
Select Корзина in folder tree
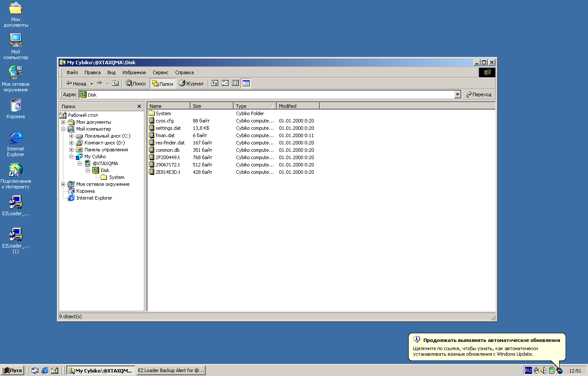click(85, 191)
